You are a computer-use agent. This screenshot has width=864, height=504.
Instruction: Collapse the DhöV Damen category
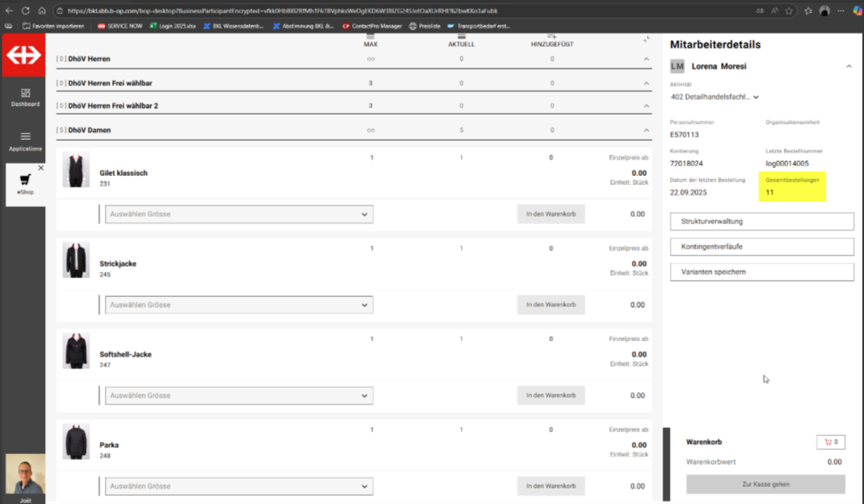coord(646,130)
